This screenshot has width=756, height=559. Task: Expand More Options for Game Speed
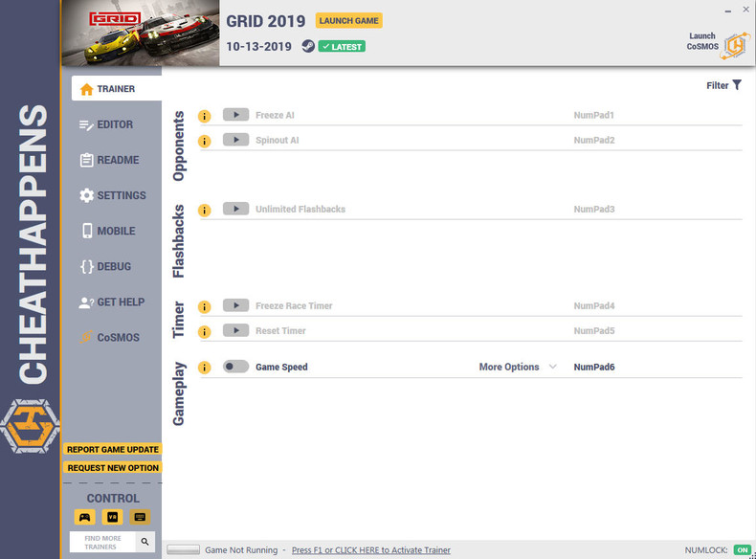click(x=518, y=367)
